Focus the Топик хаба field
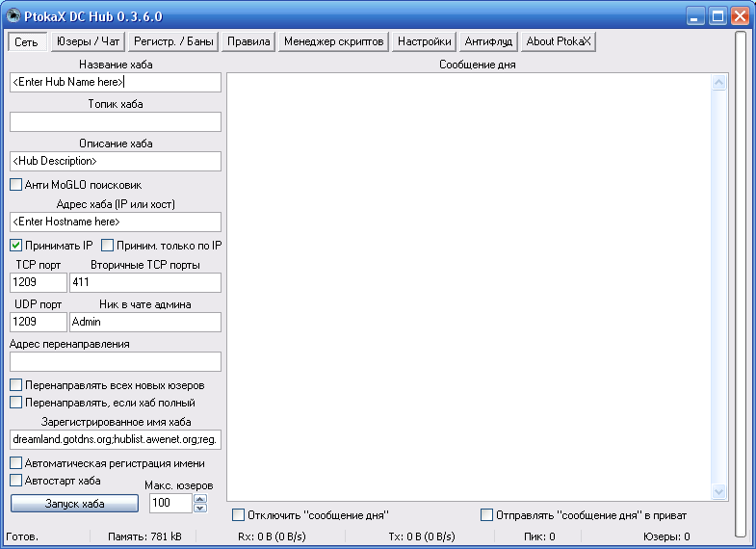The image size is (756, 549). click(x=116, y=122)
